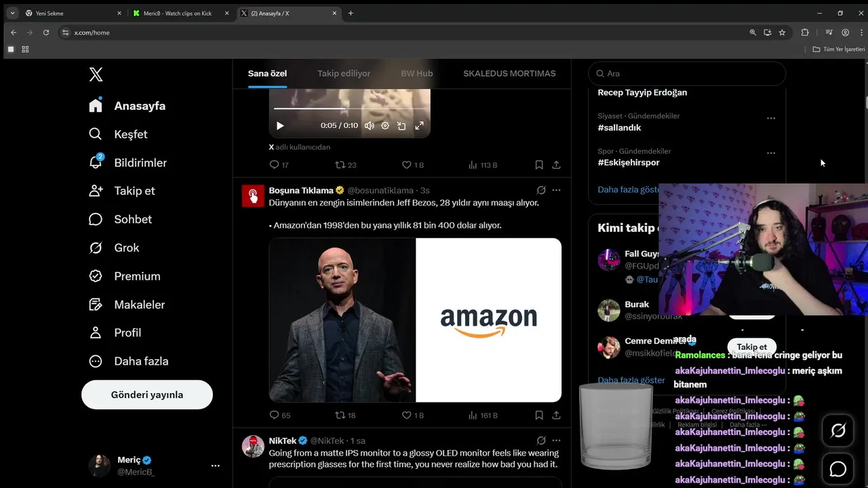Open Takip et in sidebar menu

point(122,190)
